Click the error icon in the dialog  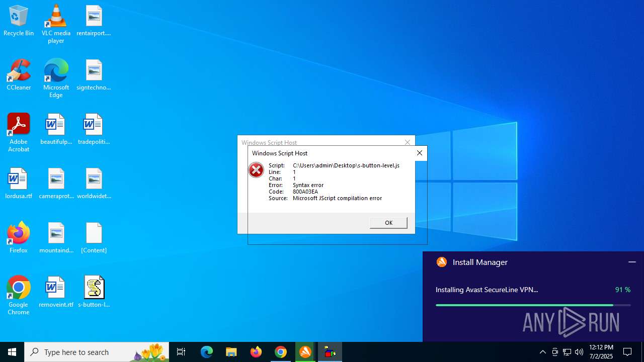click(256, 170)
